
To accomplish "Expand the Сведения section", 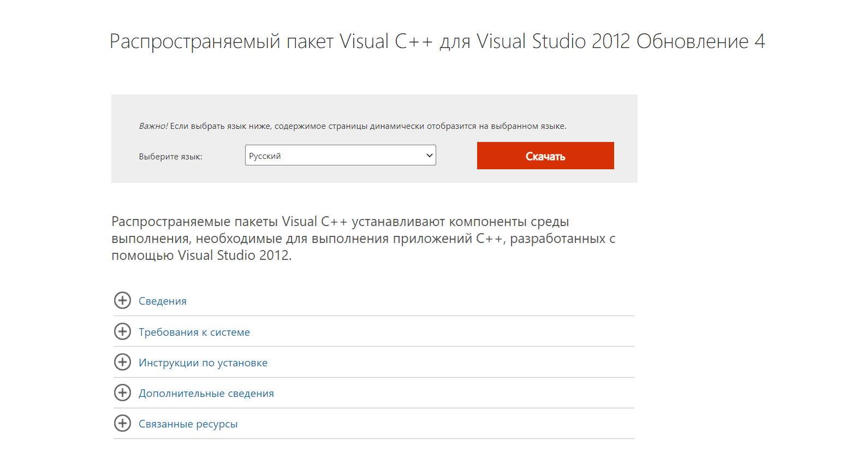I will (162, 301).
